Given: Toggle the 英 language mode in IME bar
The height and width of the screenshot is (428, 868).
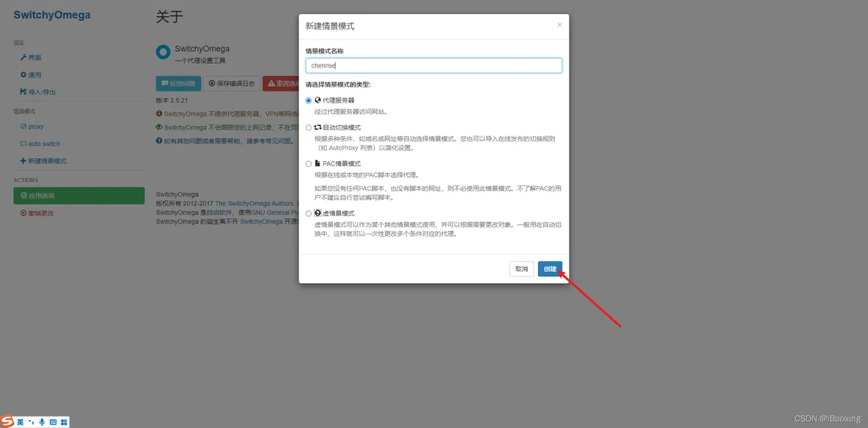Looking at the screenshot, I should point(20,422).
